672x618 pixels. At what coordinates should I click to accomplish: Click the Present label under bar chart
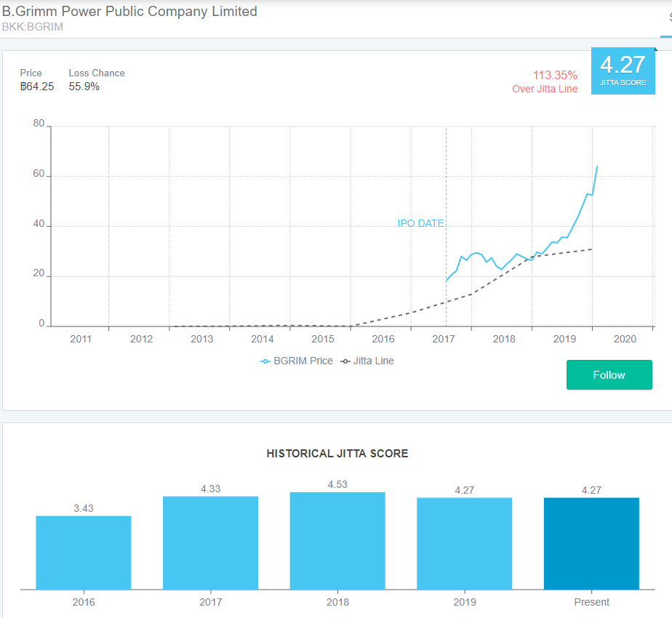[x=591, y=602]
